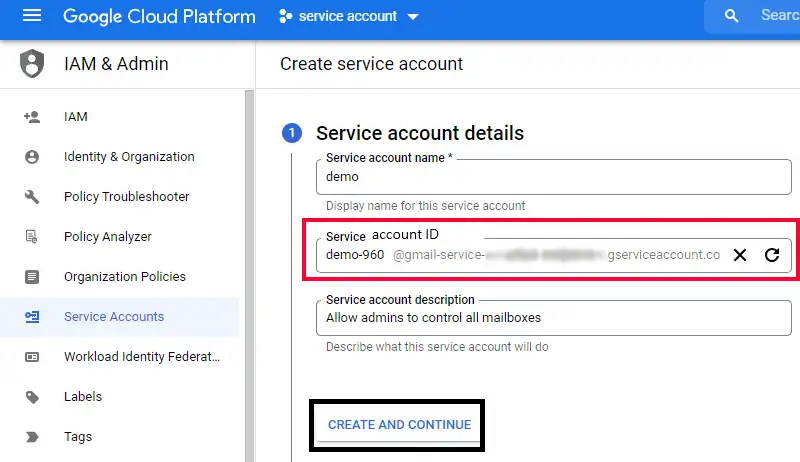Click the Google Cloud Platform logo text
The image size is (800, 462).
point(159,16)
